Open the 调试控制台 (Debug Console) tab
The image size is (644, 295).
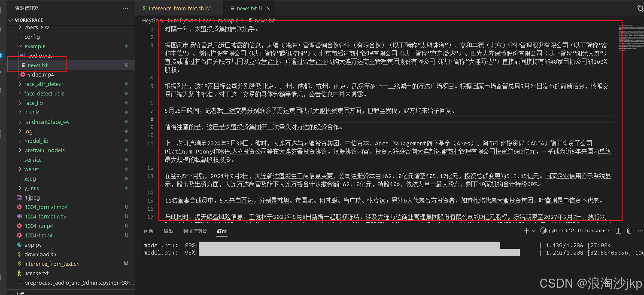click(195, 231)
